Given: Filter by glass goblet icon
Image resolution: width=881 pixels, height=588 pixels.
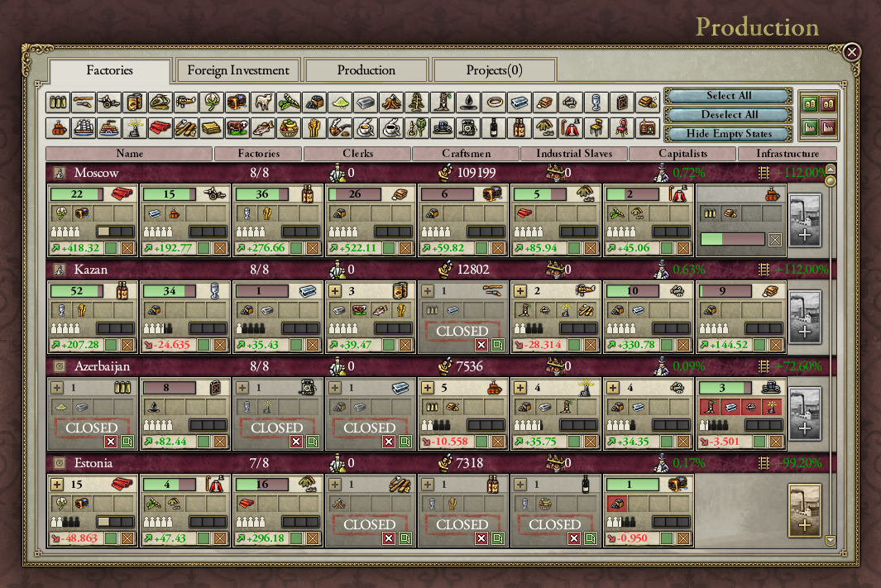Looking at the screenshot, I should (x=596, y=103).
